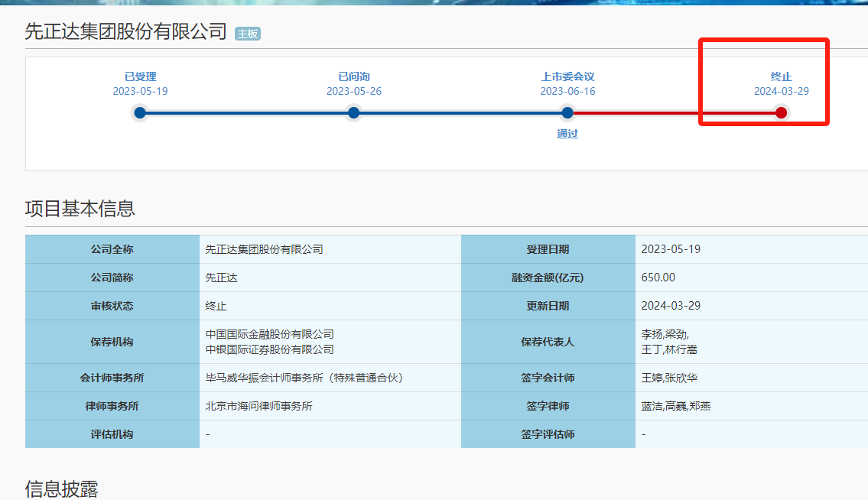
Task: Click sponsor 中国国际金融股份有限公司 in table
Action: point(270,334)
